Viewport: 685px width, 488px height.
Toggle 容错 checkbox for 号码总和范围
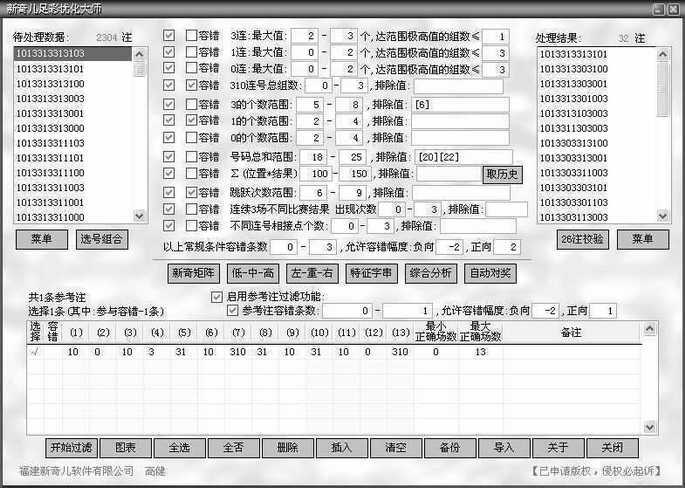[x=192, y=157]
